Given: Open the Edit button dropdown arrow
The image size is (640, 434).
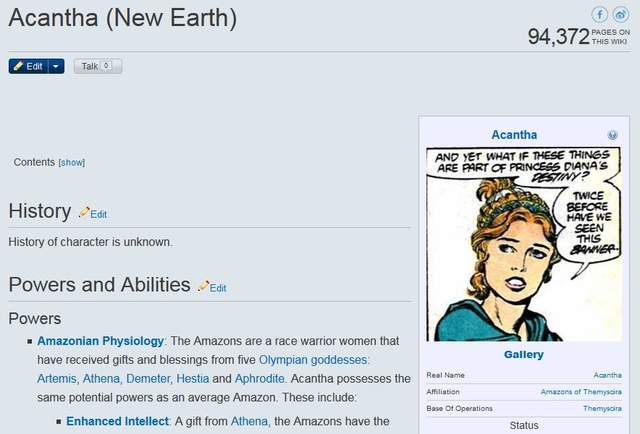Looking at the screenshot, I should (56, 66).
